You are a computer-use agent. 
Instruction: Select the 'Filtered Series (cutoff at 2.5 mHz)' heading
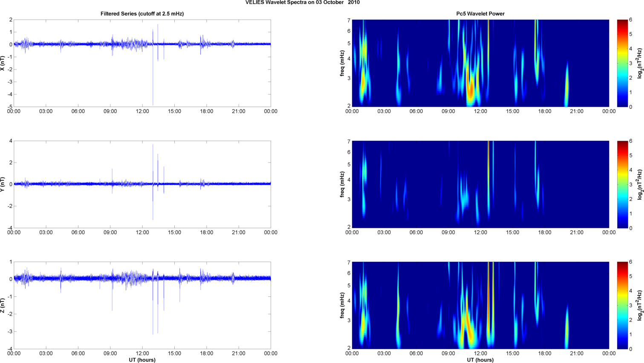point(142,14)
